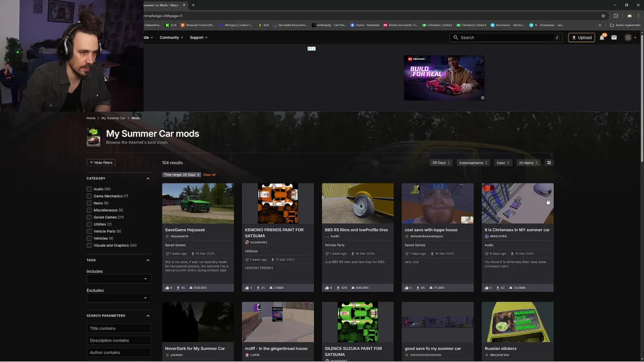Select the Summer Car Mods browser tab

[x=164, y=5]
